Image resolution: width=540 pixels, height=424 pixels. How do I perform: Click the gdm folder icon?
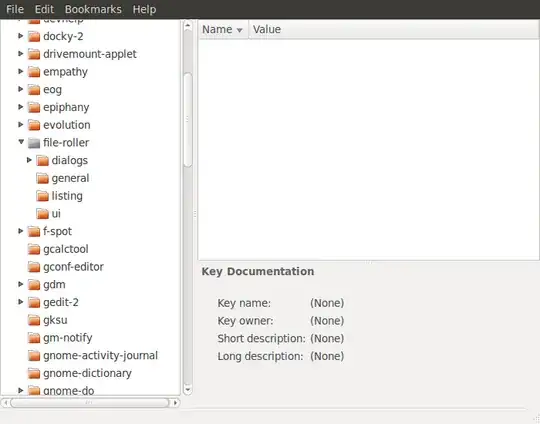coord(34,285)
